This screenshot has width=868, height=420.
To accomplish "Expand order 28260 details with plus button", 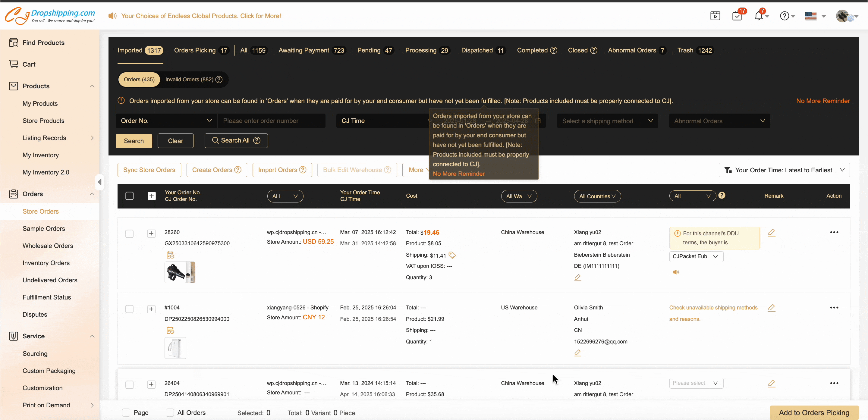I will pos(152,234).
